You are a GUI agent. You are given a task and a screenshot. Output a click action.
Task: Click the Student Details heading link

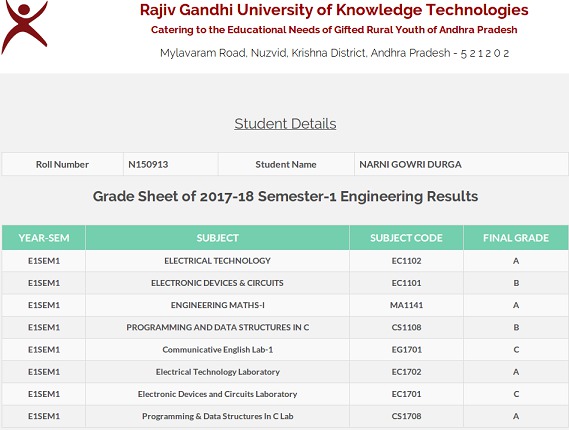(x=285, y=124)
